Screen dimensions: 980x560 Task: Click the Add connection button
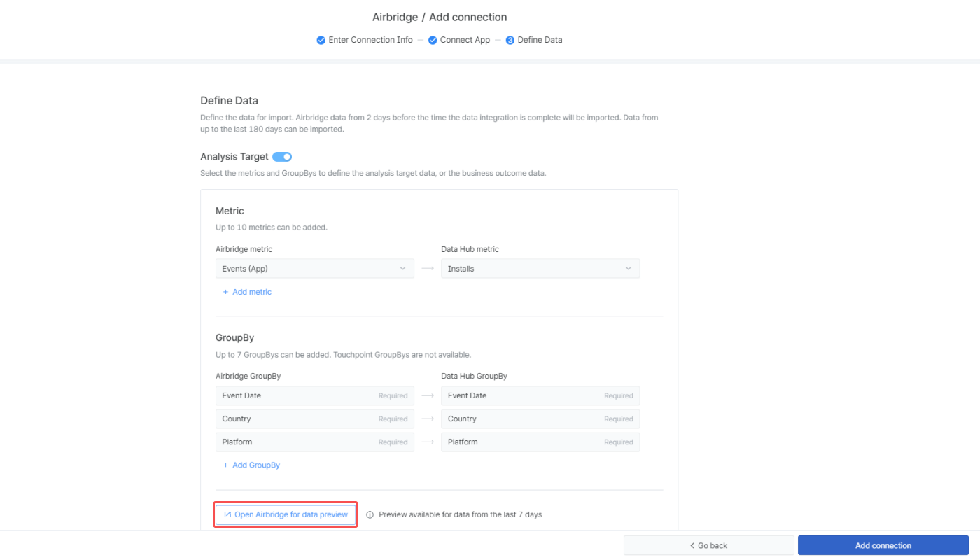(883, 545)
